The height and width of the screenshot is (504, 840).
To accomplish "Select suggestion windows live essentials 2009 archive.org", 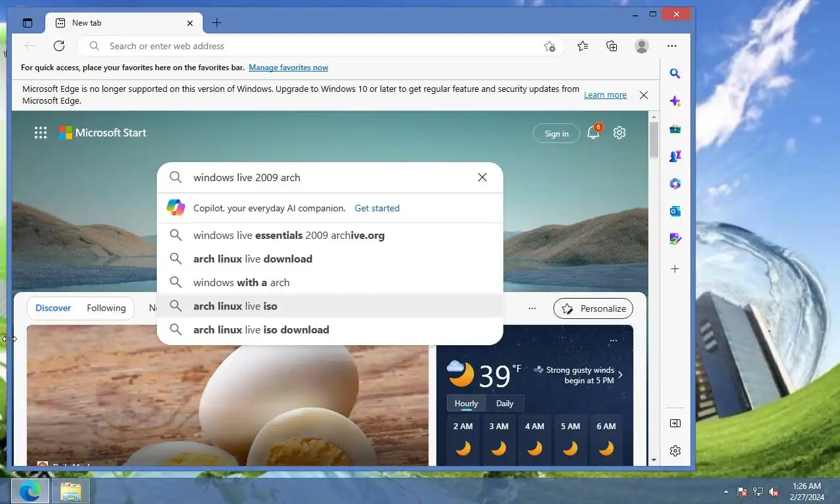I will 330,235.
